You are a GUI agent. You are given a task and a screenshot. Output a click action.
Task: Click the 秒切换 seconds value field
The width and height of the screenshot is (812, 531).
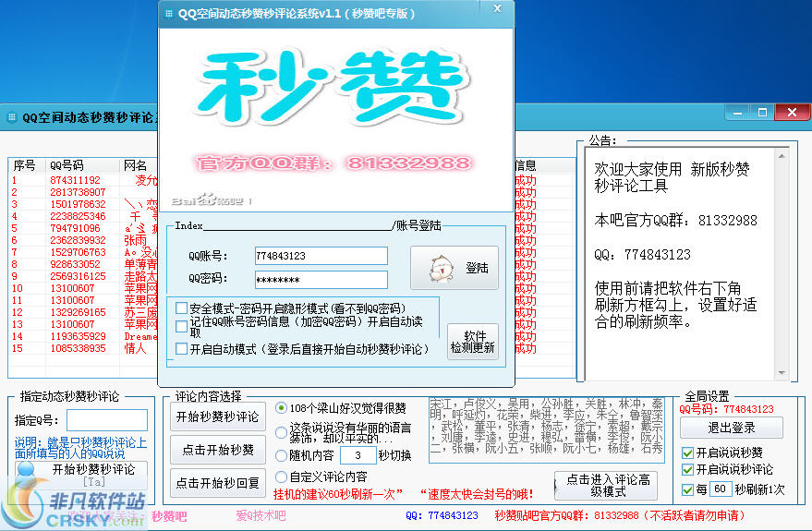[x=358, y=455]
